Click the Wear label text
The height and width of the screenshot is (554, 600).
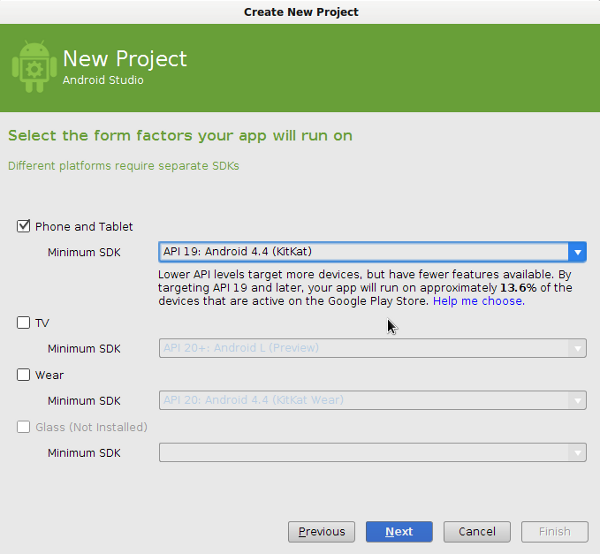coord(49,375)
